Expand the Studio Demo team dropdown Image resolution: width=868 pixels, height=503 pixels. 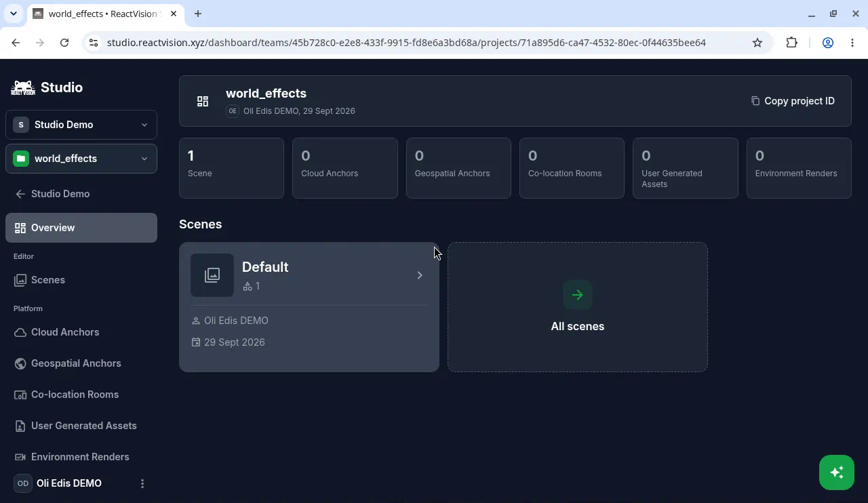click(x=81, y=125)
